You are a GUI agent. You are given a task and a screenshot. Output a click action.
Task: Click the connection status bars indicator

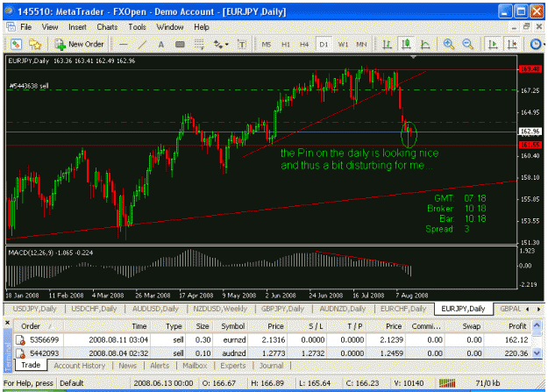pos(447,383)
